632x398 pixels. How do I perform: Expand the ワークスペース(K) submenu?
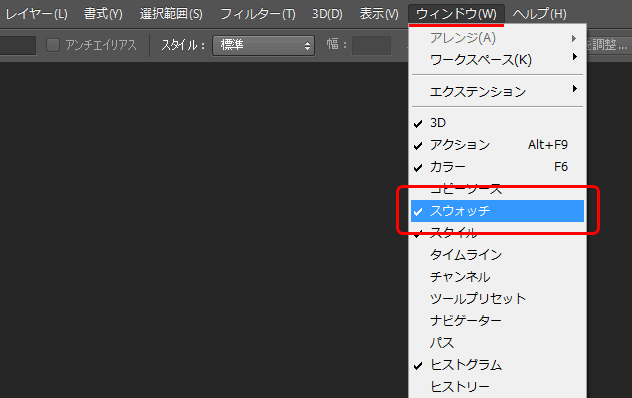point(498,60)
